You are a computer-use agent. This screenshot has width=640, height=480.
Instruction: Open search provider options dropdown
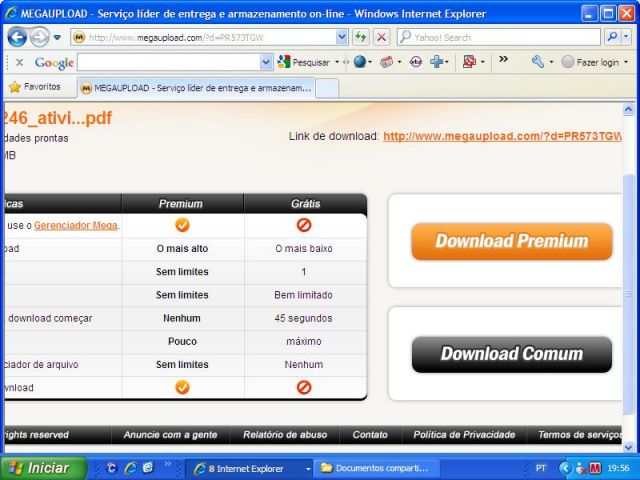coord(626,38)
